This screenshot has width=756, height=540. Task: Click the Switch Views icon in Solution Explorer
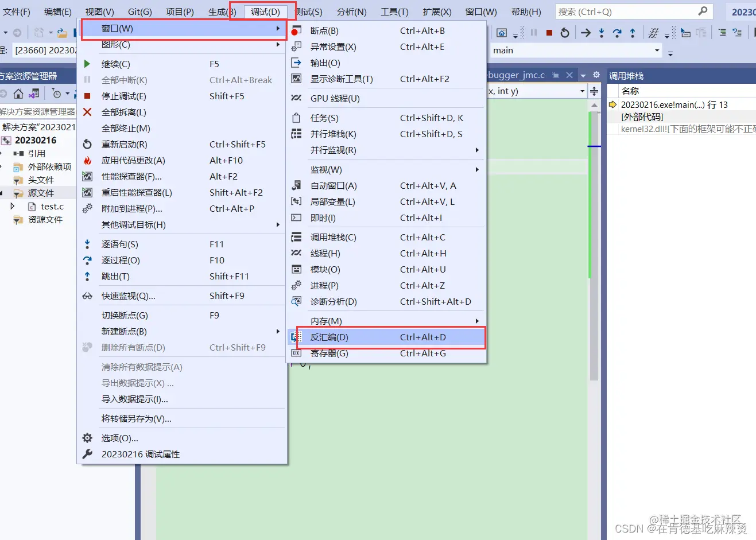point(34,93)
